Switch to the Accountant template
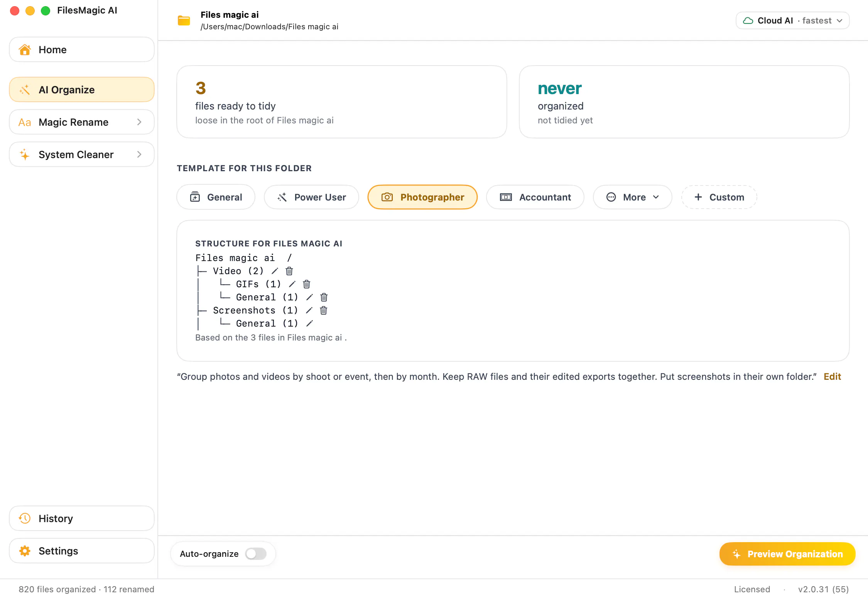Viewport: 868px width, 600px height. pos(535,197)
